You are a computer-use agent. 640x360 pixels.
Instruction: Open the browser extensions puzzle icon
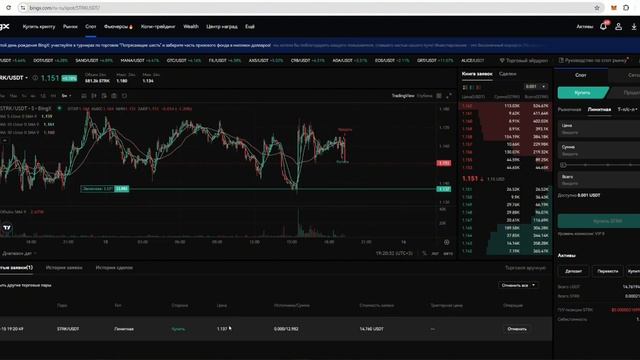pyautogui.click(x=626, y=8)
